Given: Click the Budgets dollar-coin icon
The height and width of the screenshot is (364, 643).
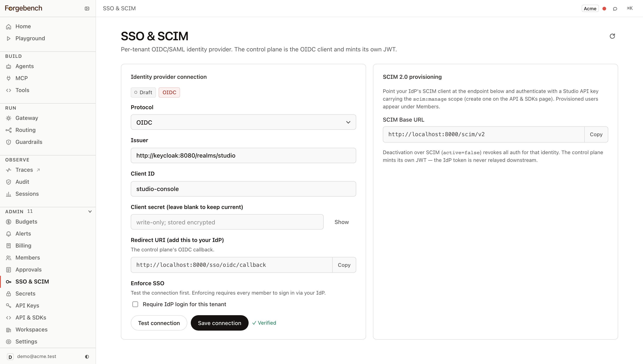Looking at the screenshot, I should [9, 222].
